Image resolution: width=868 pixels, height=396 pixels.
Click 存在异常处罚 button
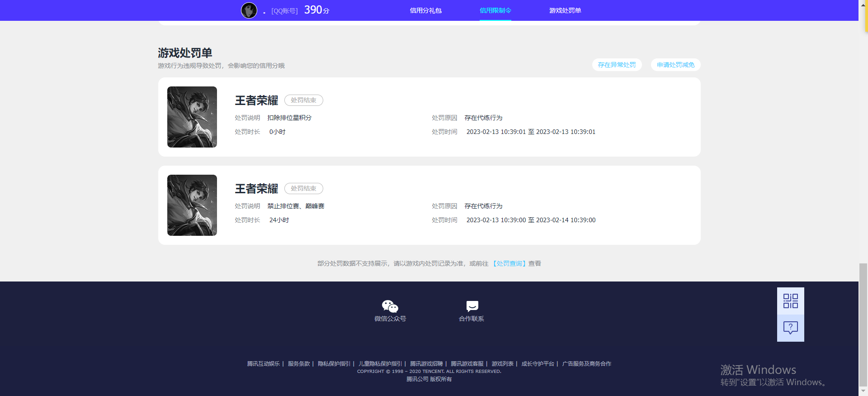point(617,65)
